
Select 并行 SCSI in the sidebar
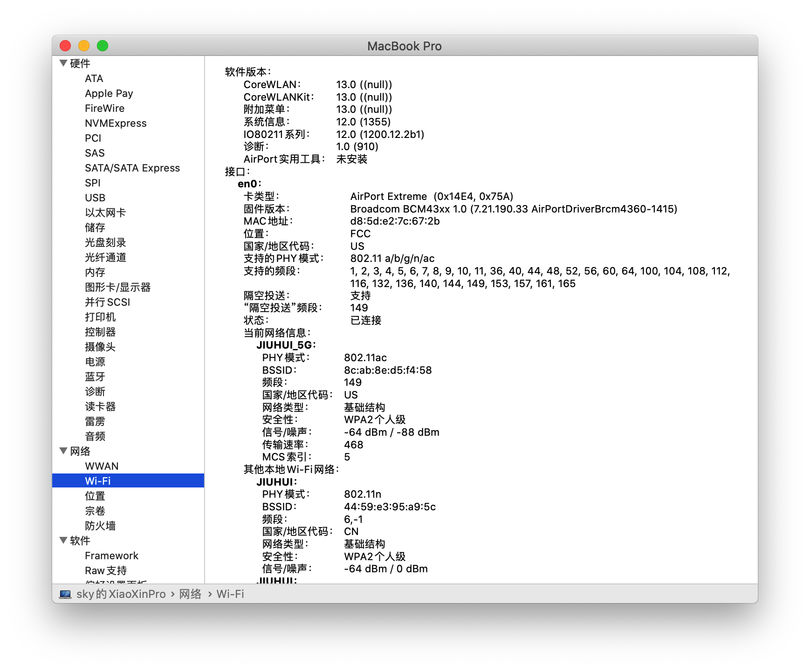108,302
